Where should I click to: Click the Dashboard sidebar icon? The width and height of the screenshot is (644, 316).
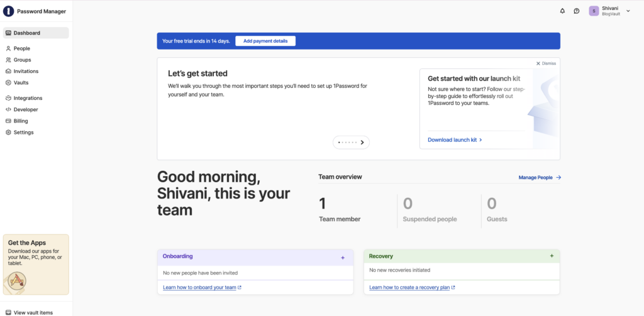[x=8, y=33]
